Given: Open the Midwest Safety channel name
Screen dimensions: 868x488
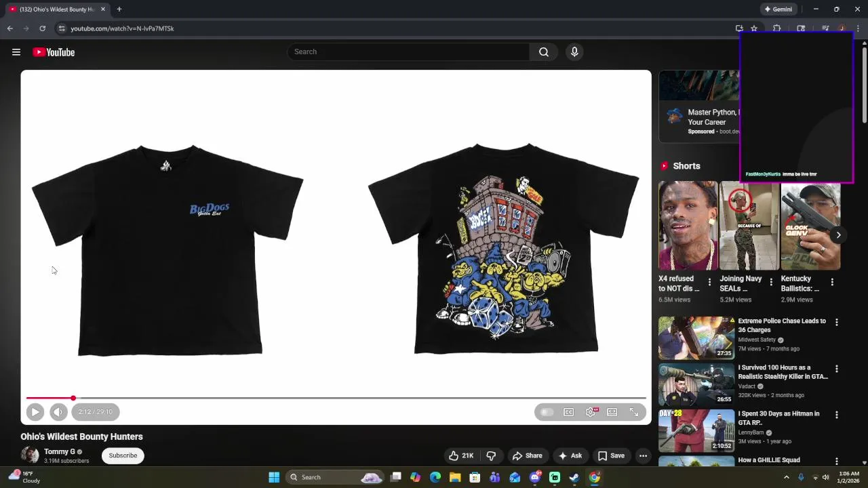Looking at the screenshot, I should click(x=757, y=340).
